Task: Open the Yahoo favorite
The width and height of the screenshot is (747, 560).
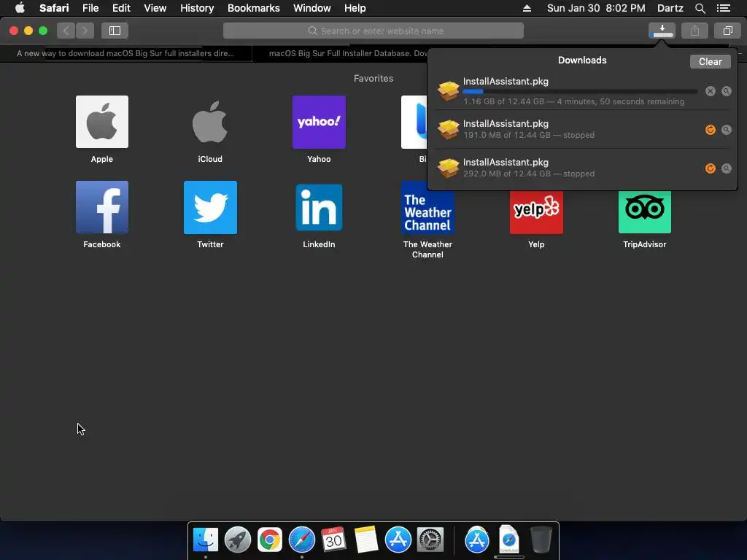Action: [x=319, y=129]
